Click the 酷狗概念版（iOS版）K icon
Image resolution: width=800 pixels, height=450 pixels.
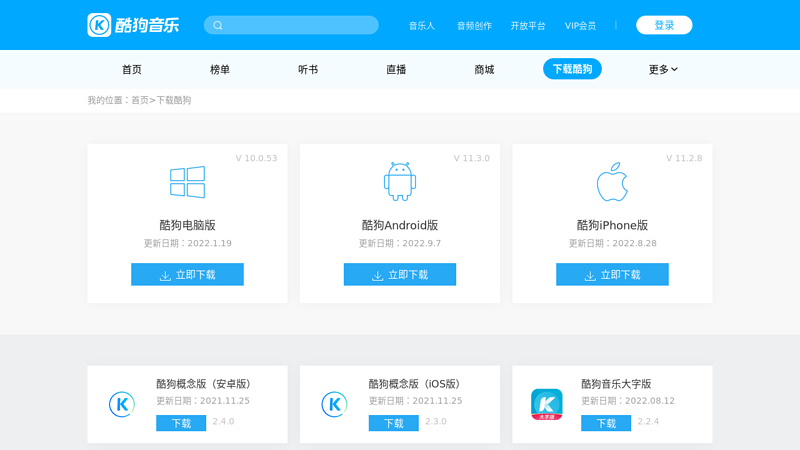[x=334, y=404]
